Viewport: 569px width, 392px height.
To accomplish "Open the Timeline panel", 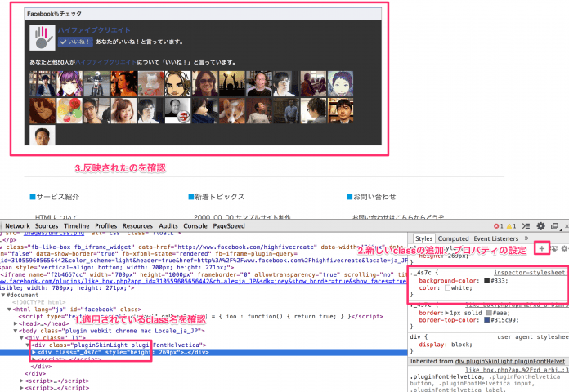I will pos(77,226).
